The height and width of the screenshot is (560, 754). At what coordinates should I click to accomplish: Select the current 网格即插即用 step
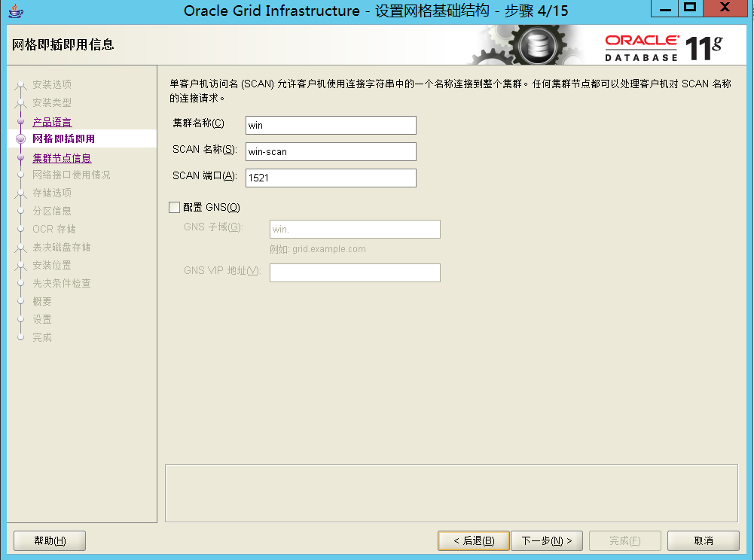tap(63, 139)
